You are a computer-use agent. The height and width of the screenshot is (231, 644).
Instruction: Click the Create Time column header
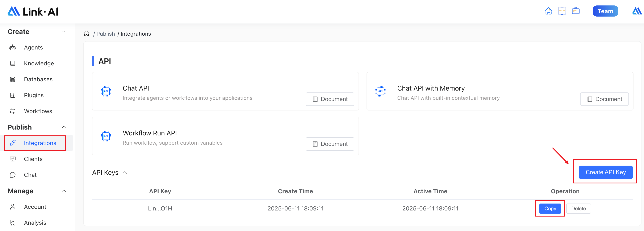coord(295,191)
